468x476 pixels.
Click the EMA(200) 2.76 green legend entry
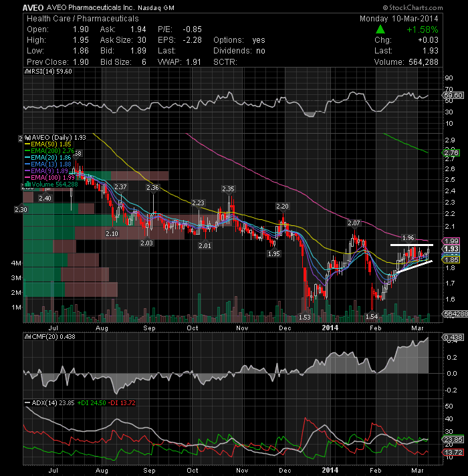click(x=49, y=151)
